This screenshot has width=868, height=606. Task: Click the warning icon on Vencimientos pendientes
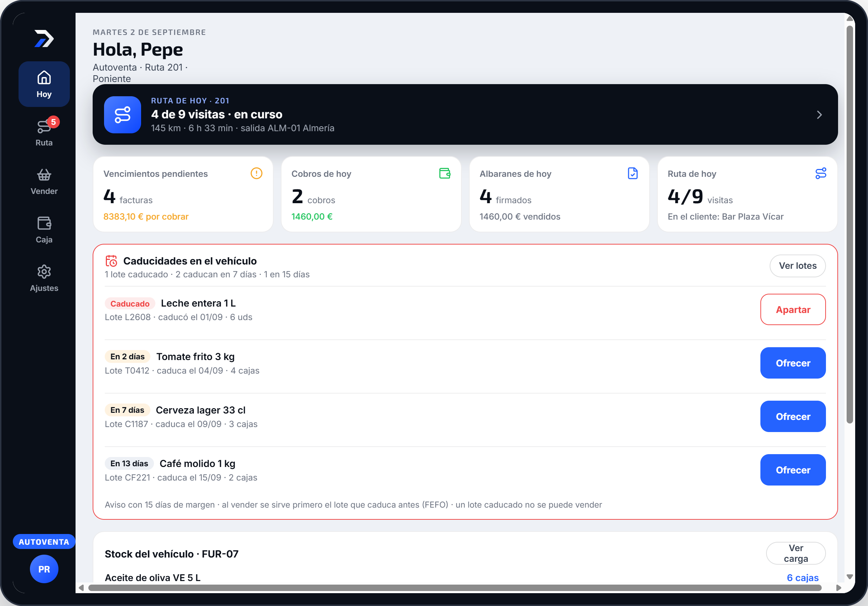pos(256,173)
